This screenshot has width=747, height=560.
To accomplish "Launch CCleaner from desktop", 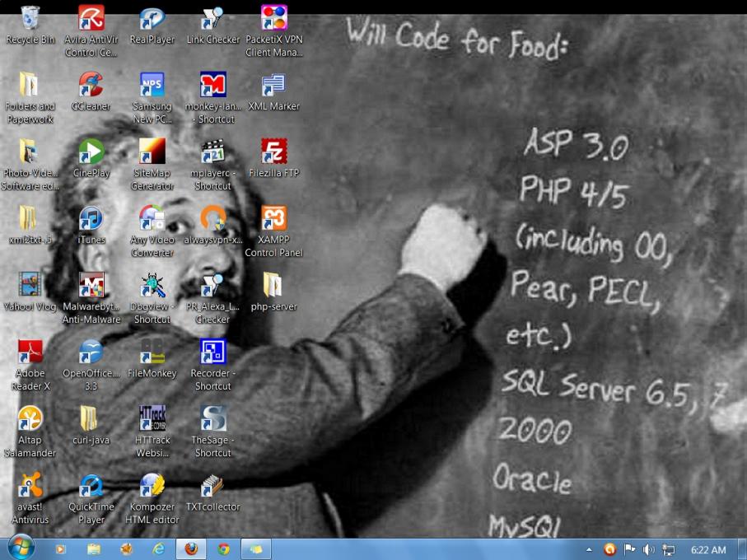I will (91, 85).
